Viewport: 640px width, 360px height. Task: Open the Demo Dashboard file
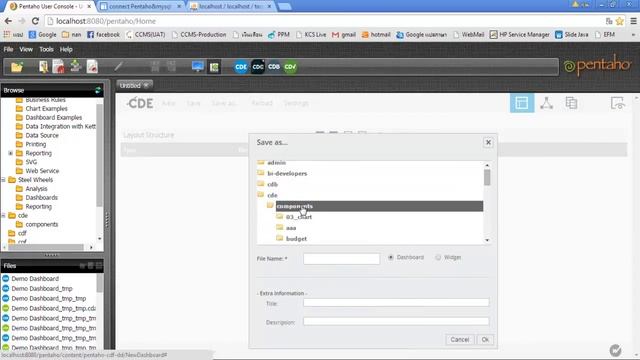pyautogui.click(x=35, y=279)
